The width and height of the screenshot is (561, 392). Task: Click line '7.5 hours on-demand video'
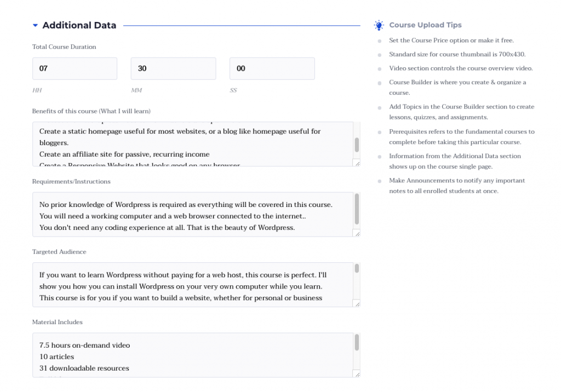point(84,345)
